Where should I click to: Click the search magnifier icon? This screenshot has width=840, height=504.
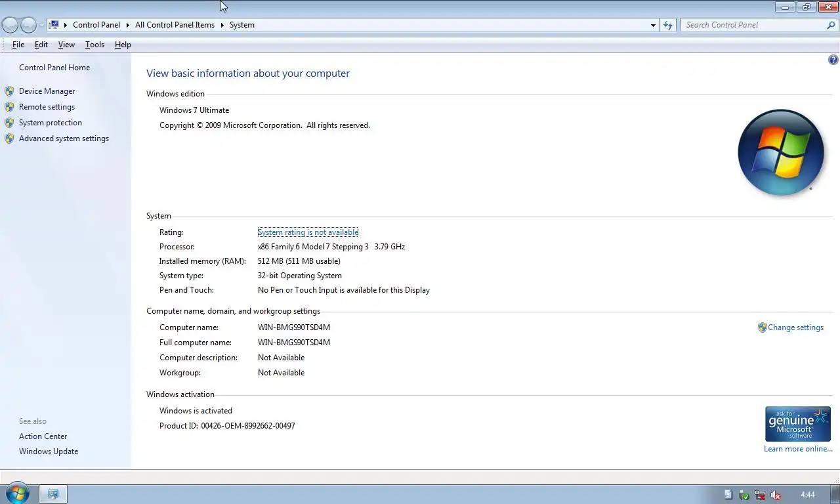[x=831, y=25]
